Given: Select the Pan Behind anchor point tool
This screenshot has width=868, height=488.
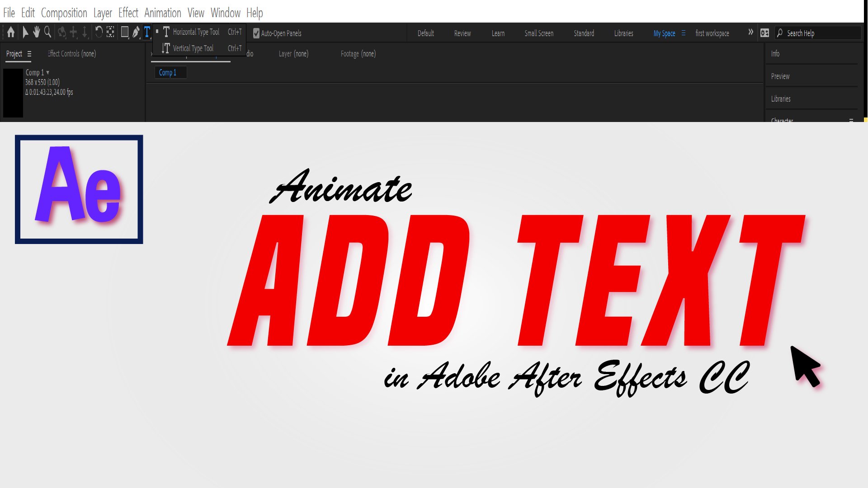Looking at the screenshot, I should 110,32.
